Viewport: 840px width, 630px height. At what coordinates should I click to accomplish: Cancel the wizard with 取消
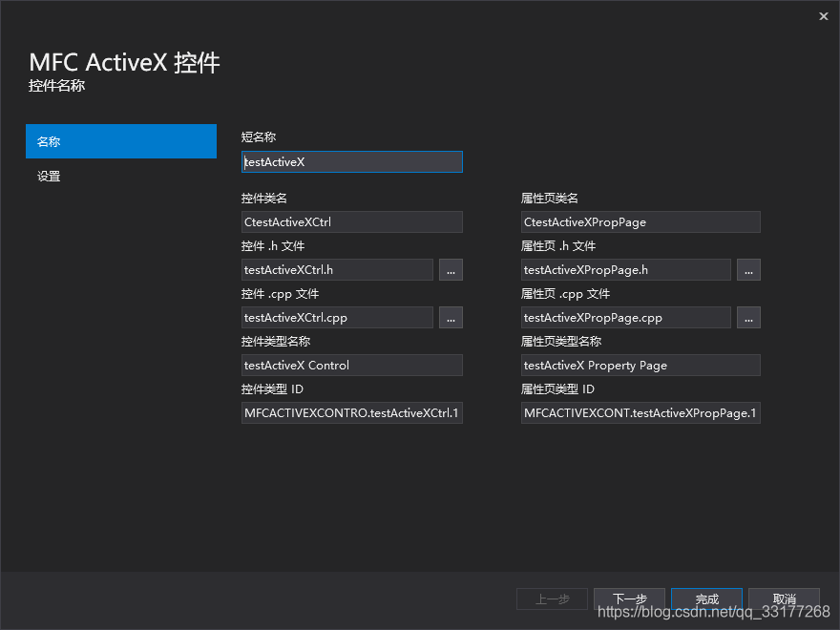tap(784, 599)
